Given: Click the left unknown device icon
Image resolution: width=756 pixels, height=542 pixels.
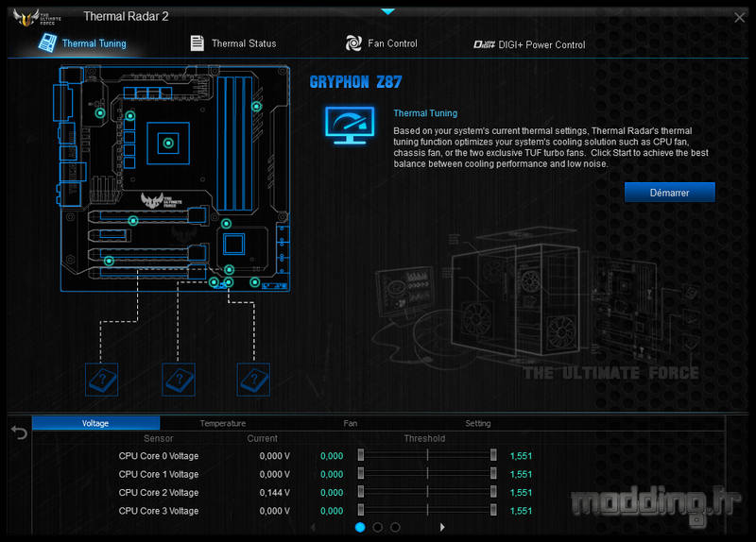Looking at the screenshot, I should point(101,380).
